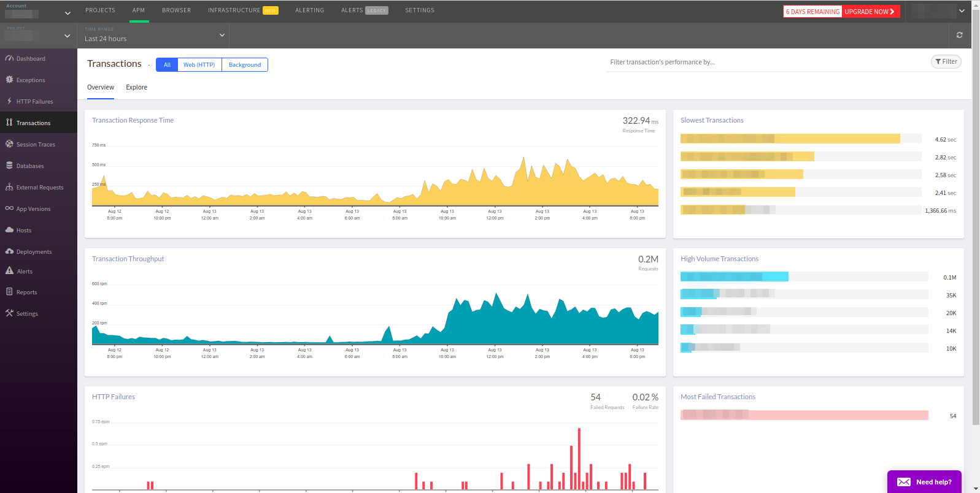Click the HTTP Failures chart title
This screenshot has width=980, height=493.
click(x=114, y=397)
